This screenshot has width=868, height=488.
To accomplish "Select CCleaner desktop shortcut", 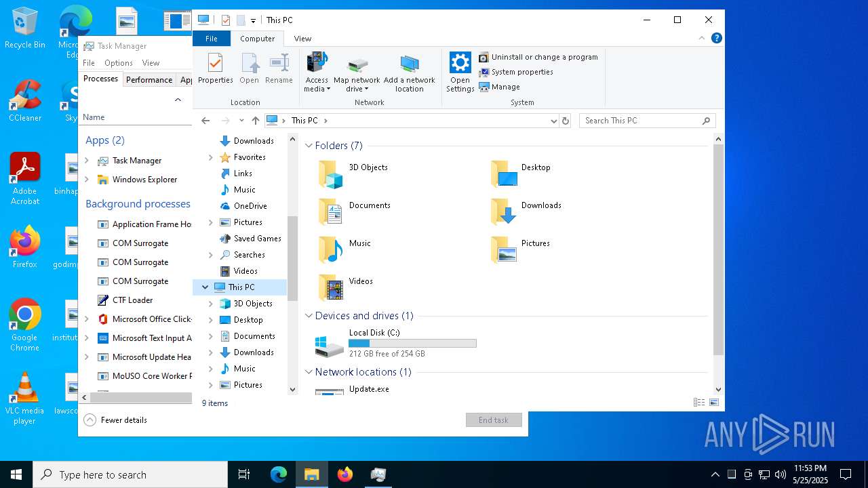I will pos(25,100).
